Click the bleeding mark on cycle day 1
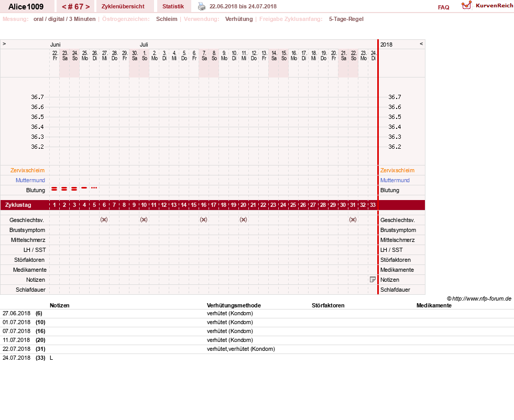This screenshot has width=514, height=420. (54, 189)
